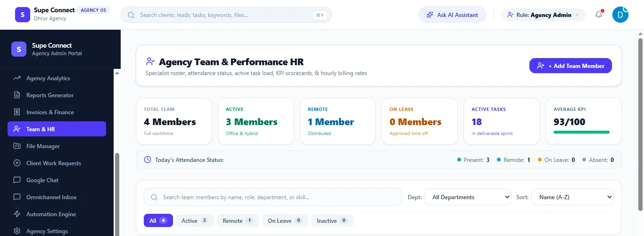Click Ask AI Assistant button
Image resolution: width=644 pixels, height=236 pixels.
click(452, 15)
